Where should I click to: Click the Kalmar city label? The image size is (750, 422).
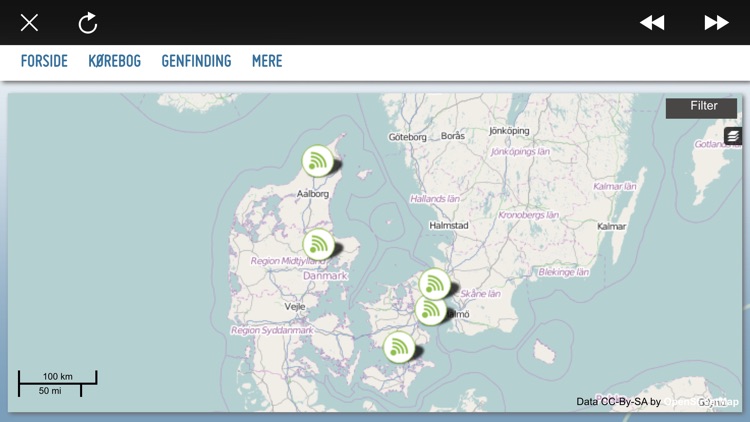tap(611, 227)
